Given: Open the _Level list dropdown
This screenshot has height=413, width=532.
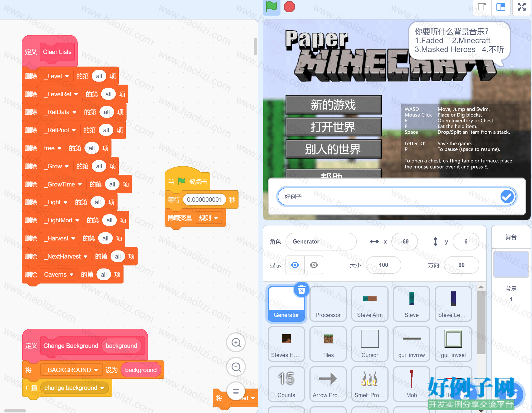Looking at the screenshot, I should click(57, 76).
